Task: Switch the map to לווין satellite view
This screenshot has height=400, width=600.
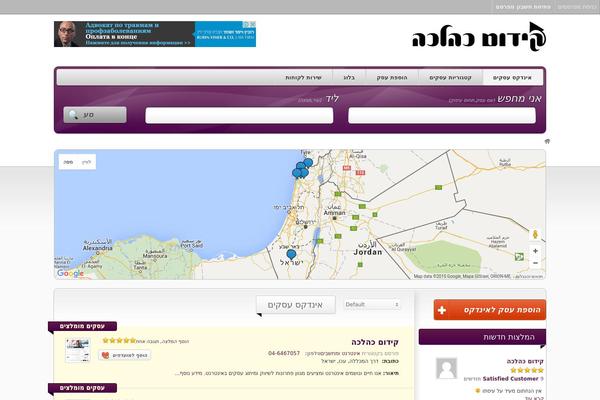Action: [87, 162]
